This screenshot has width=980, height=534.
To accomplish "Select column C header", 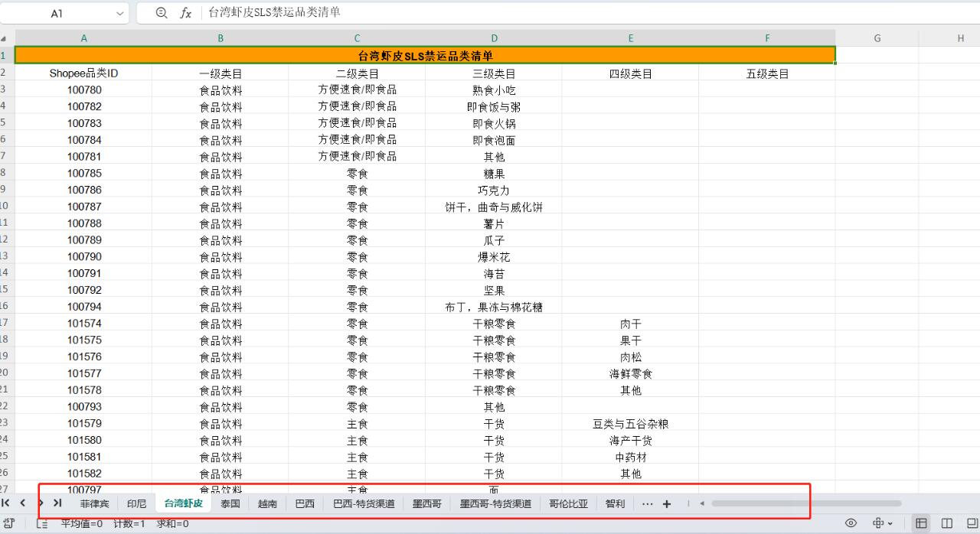I will pyautogui.click(x=357, y=38).
